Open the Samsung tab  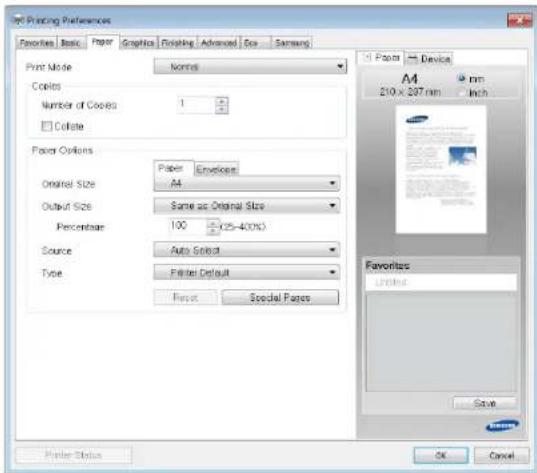click(x=292, y=43)
